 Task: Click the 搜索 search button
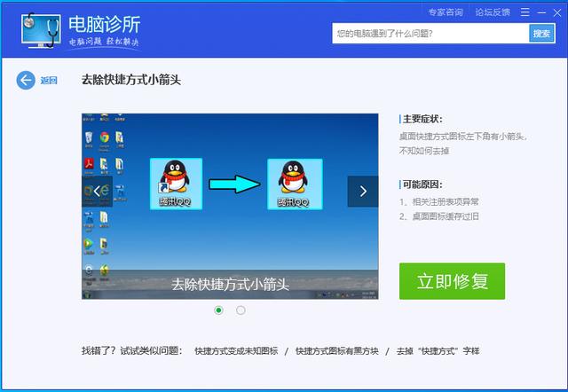point(542,34)
